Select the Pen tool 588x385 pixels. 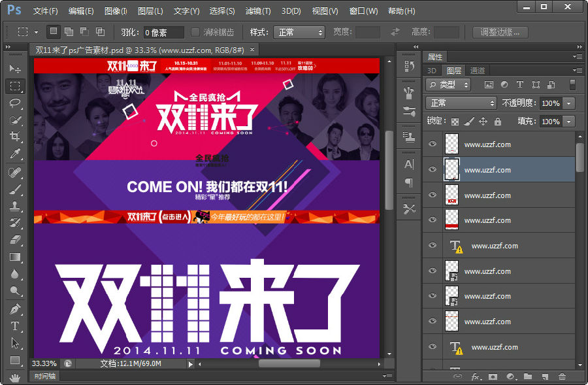click(x=15, y=309)
